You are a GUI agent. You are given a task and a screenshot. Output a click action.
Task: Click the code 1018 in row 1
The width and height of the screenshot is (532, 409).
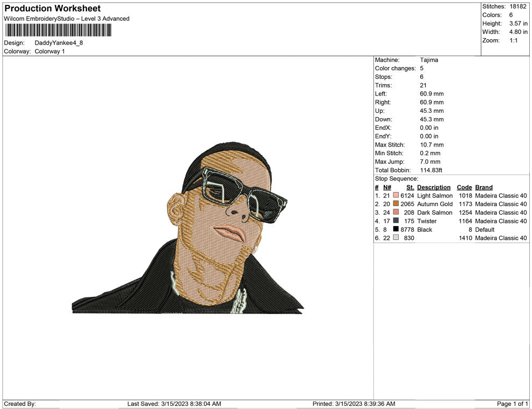pos(465,195)
